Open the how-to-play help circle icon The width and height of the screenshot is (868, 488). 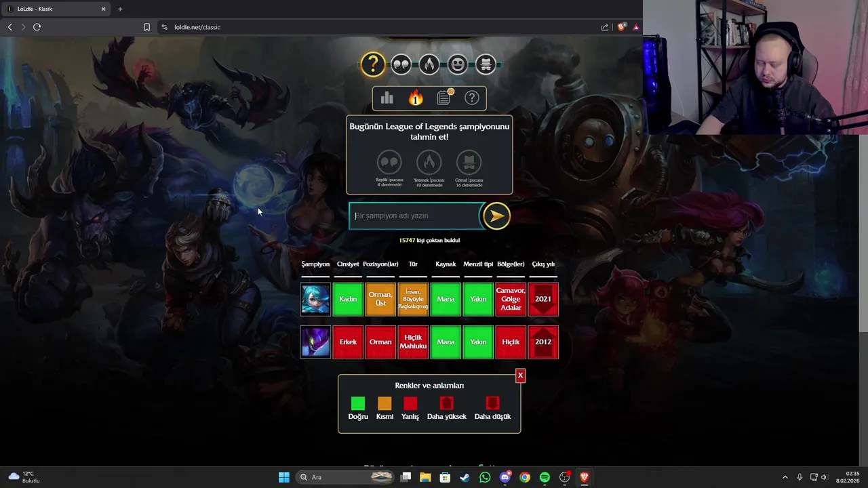coord(472,98)
